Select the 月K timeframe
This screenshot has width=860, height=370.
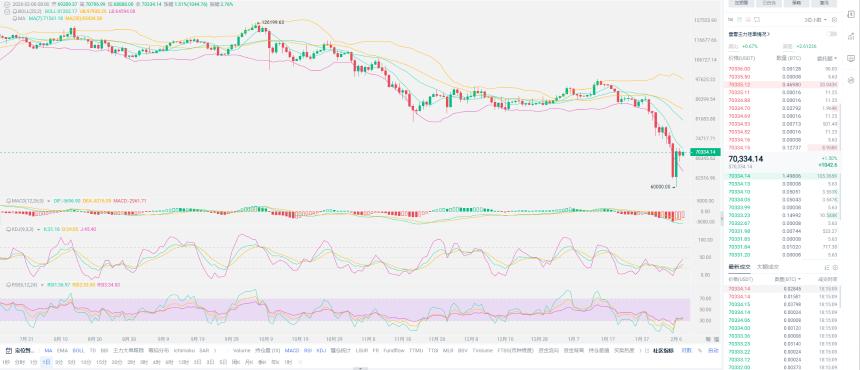click(x=248, y=362)
